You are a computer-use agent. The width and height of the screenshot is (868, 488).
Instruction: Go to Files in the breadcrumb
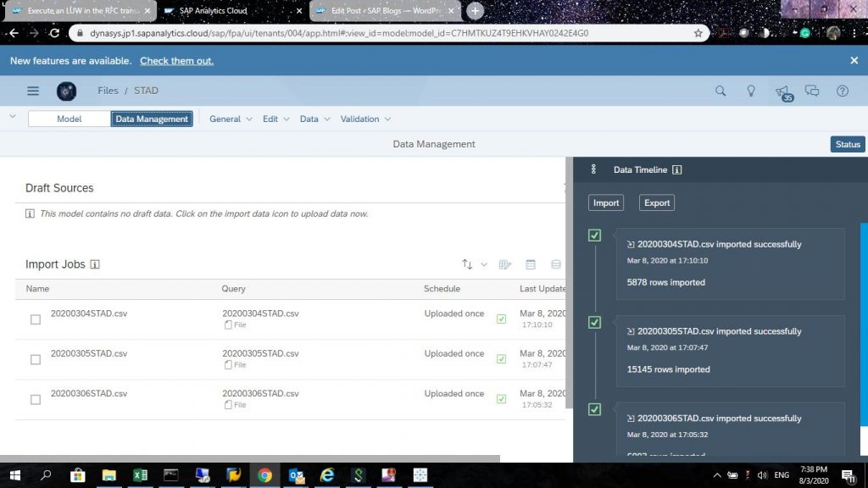108,91
